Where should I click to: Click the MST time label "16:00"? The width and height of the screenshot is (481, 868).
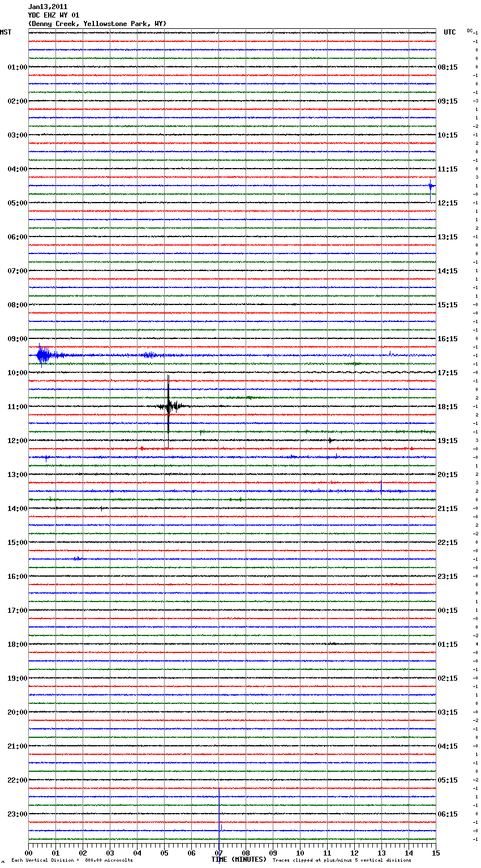tap(17, 577)
